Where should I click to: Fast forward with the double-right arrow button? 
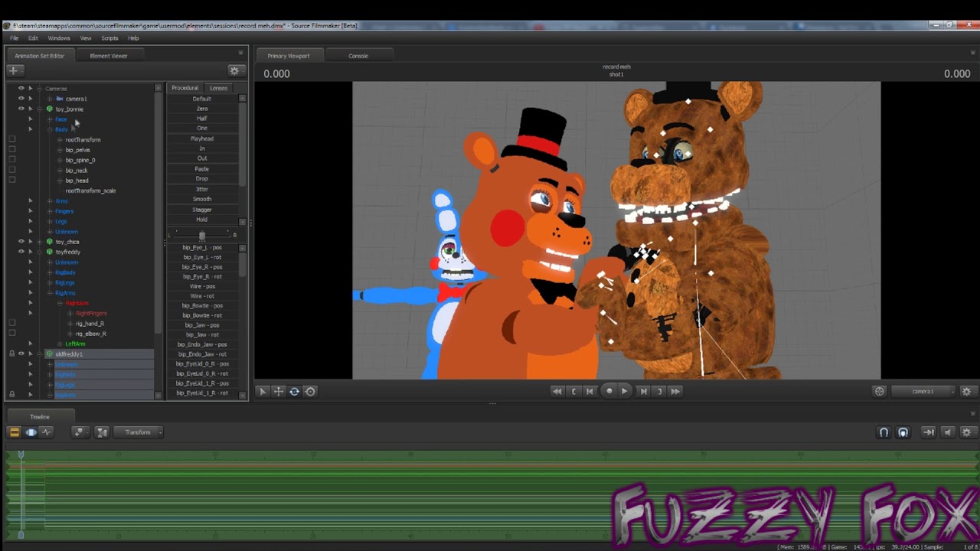(x=675, y=391)
